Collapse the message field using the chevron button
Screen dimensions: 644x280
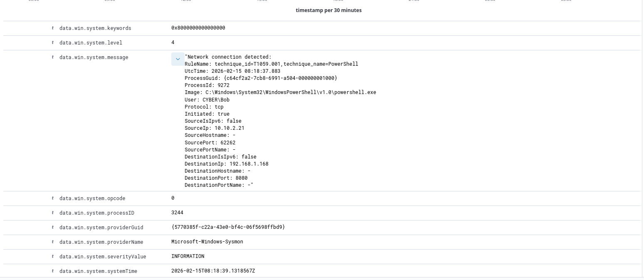pyautogui.click(x=178, y=59)
